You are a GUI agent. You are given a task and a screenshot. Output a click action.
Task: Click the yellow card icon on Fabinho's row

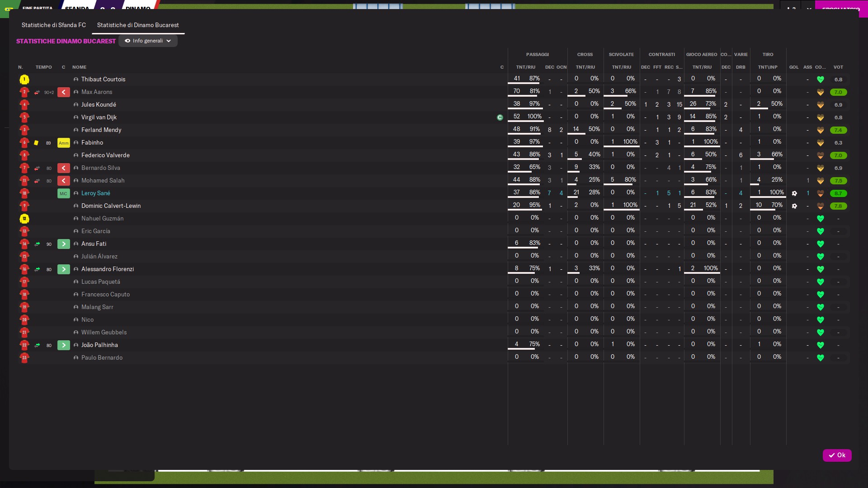tap(36, 143)
